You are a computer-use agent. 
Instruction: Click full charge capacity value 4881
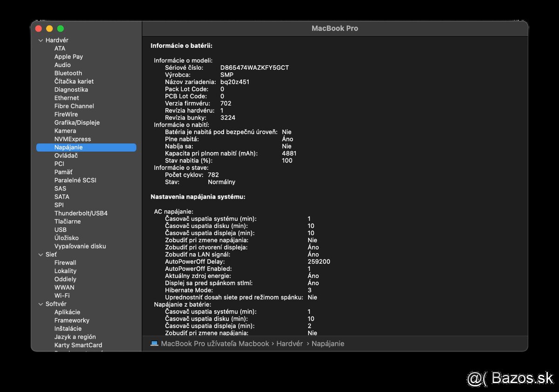[289, 153]
